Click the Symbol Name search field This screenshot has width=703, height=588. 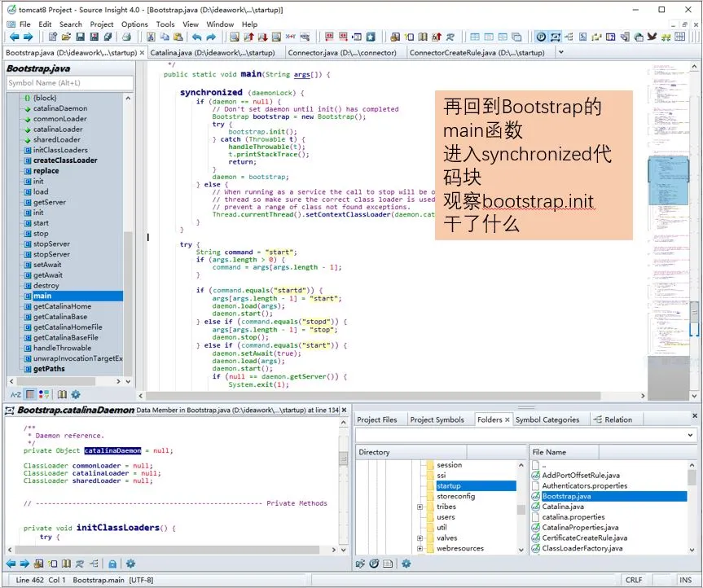tap(70, 83)
